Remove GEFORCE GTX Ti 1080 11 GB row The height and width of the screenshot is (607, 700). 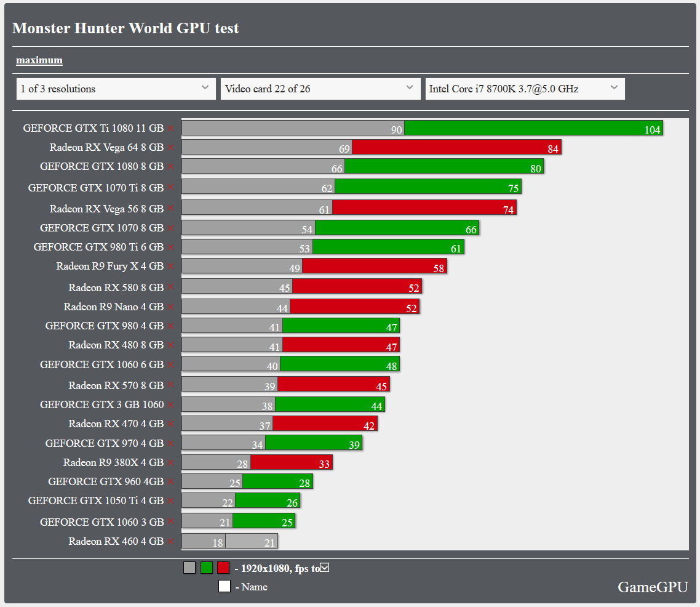click(170, 128)
